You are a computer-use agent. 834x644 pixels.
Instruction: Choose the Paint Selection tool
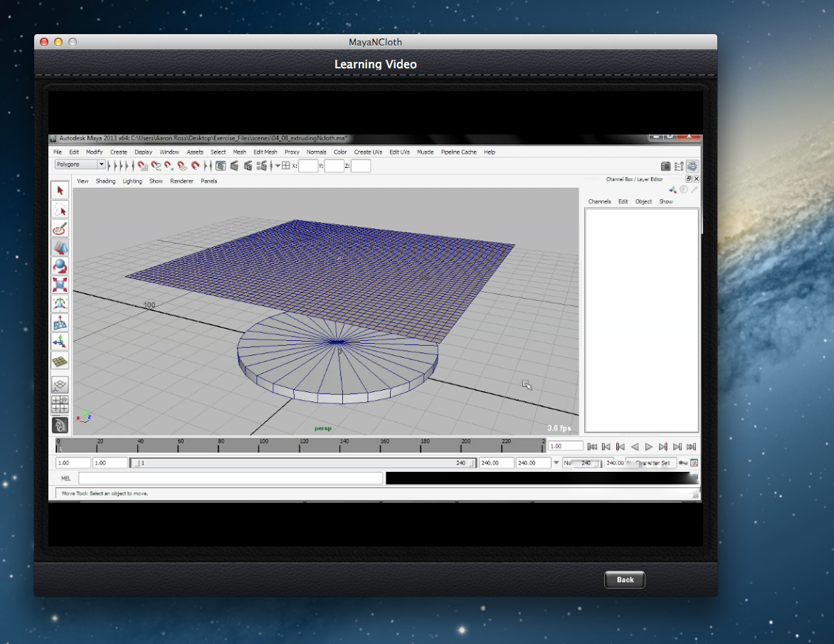pyautogui.click(x=60, y=228)
